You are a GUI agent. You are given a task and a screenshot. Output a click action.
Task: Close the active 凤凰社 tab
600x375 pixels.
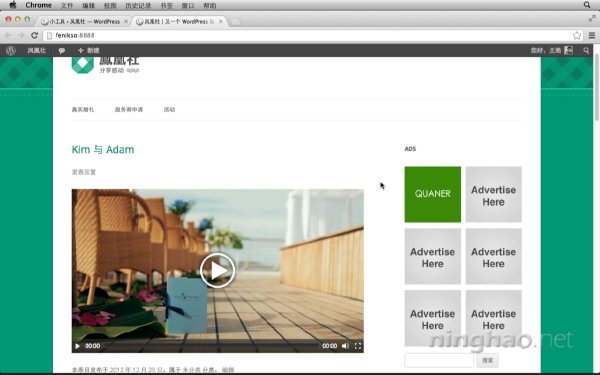(x=221, y=21)
